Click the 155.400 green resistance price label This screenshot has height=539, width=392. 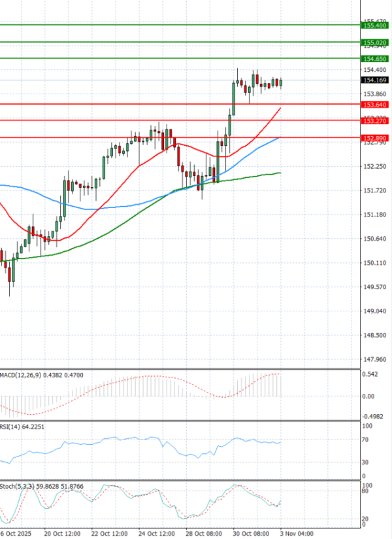[374, 26]
